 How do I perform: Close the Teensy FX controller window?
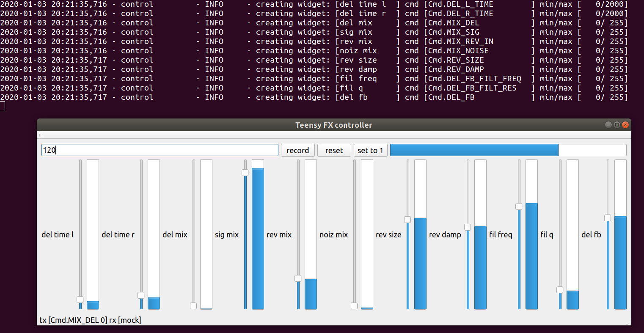point(625,125)
